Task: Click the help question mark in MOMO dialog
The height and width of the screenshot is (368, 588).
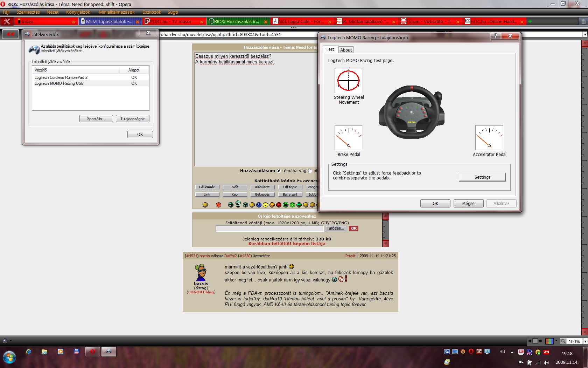Action: pos(495,36)
